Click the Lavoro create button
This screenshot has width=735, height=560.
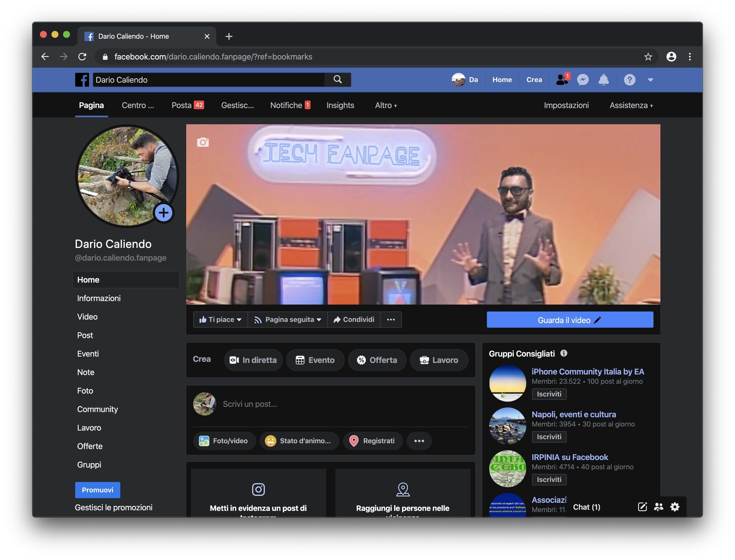click(x=439, y=360)
